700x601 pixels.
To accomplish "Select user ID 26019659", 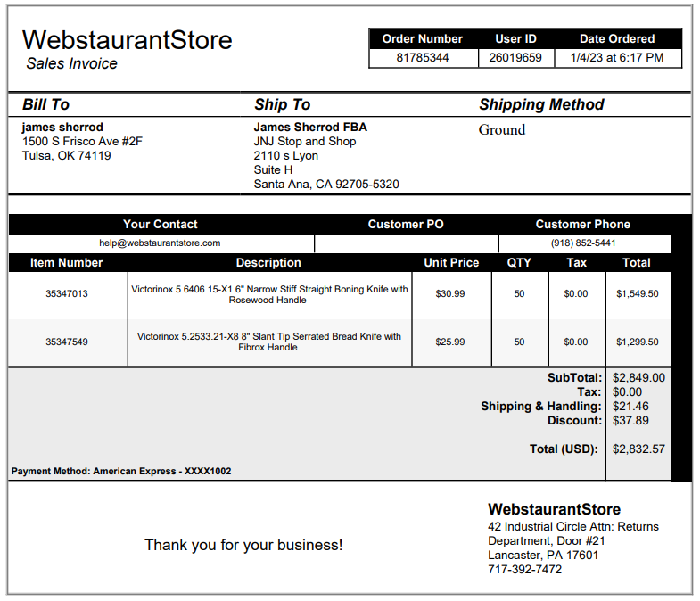I will pyautogui.click(x=515, y=58).
